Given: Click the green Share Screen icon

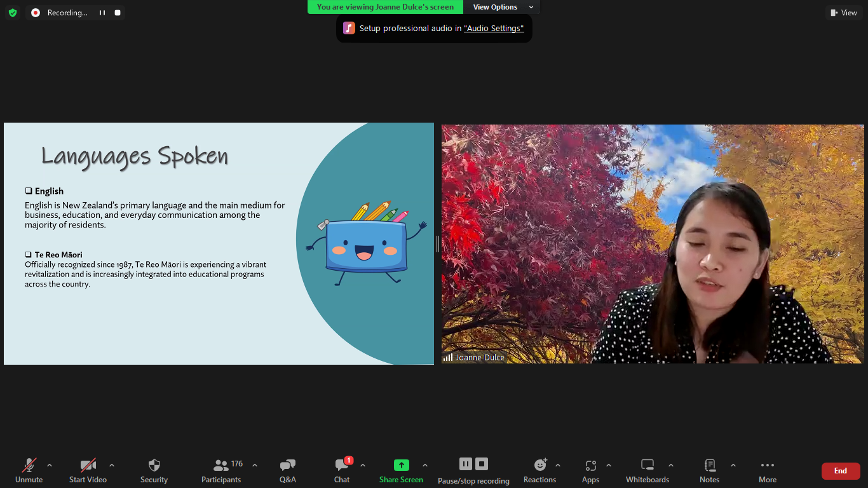Looking at the screenshot, I should coord(401,465).
